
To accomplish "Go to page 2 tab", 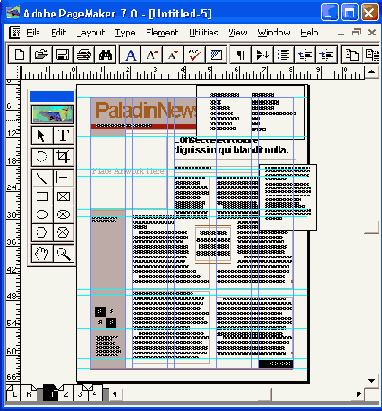I will (66, 395).
